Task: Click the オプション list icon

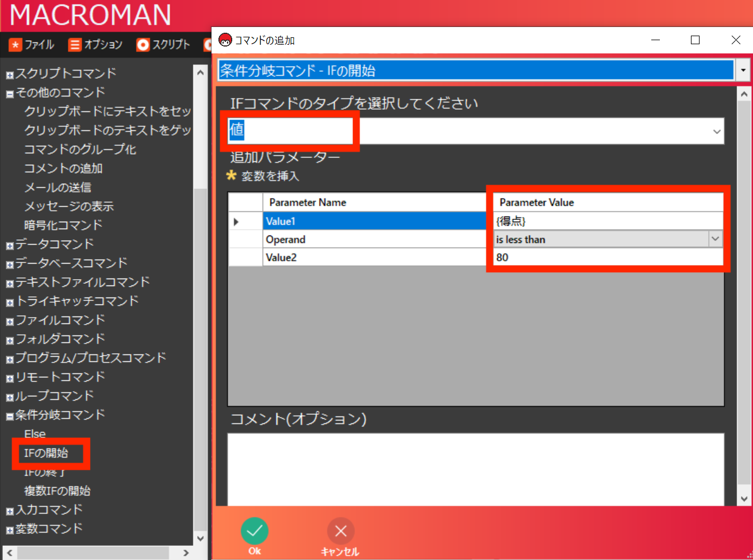Action: [x=75, y=45]
